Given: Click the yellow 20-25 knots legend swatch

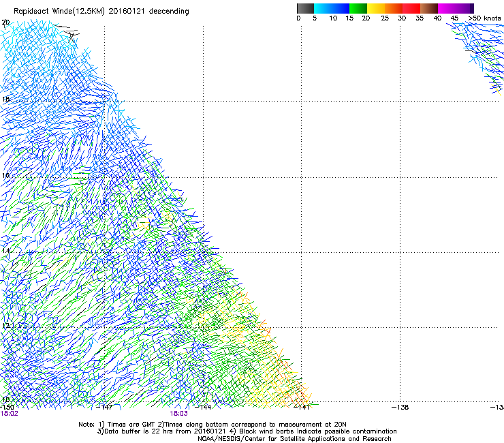Looking at the screenshot, I should [376, 8].
